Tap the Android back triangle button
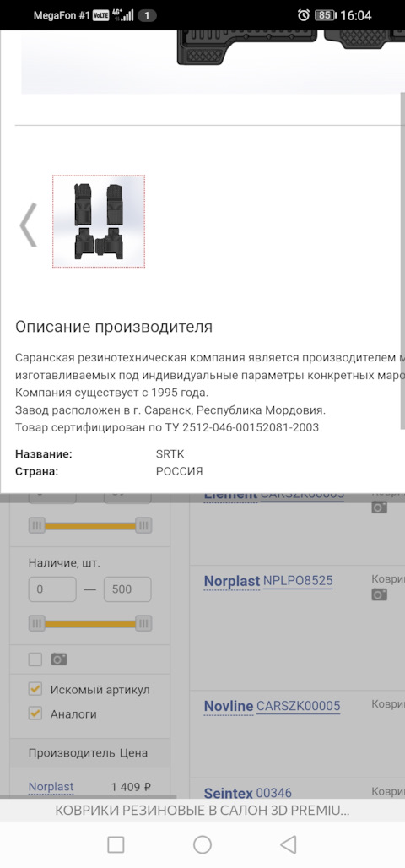The height and width of the screenshot is (868, 405). (289, 844)
